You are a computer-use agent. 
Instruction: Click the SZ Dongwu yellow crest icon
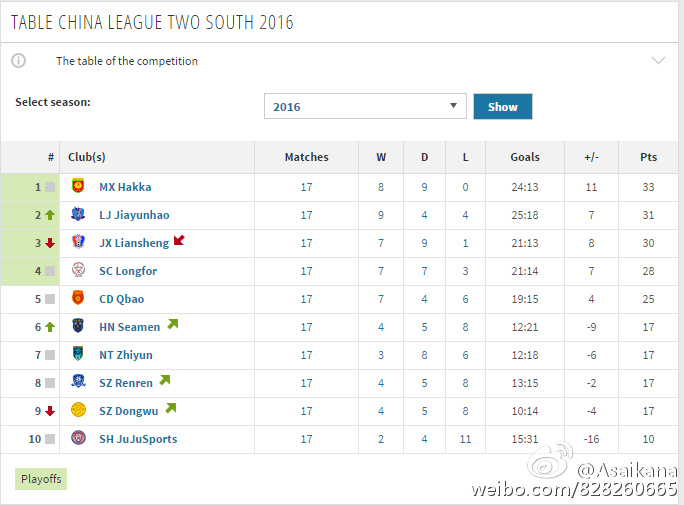coord(78,410)
